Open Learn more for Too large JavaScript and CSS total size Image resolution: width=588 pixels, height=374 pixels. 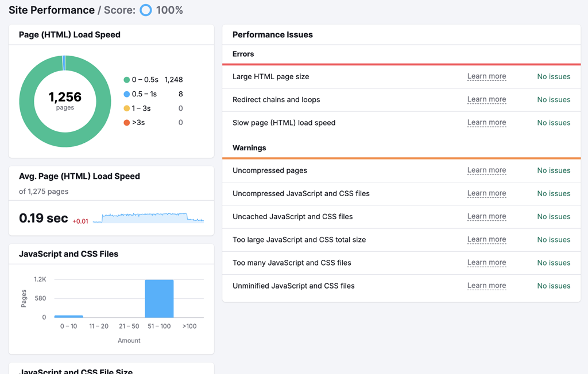click(x=486, y=239)
